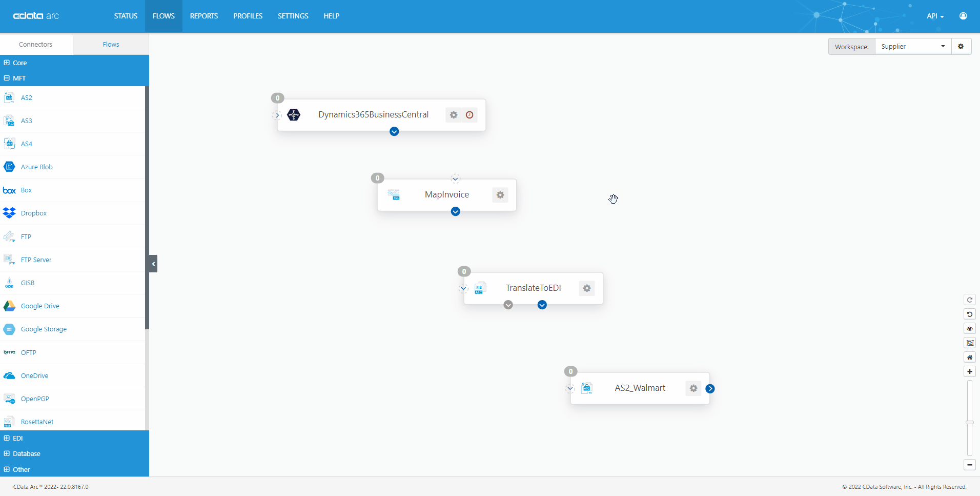Select the OFTP connector icon
Viewport: 980px width, 496px height.
pos(9,352)
